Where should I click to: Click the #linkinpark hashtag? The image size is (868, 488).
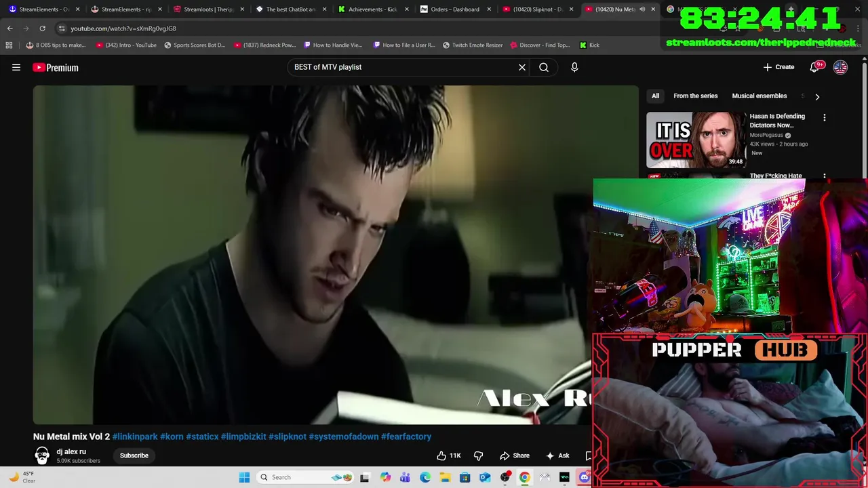[135, 436]
